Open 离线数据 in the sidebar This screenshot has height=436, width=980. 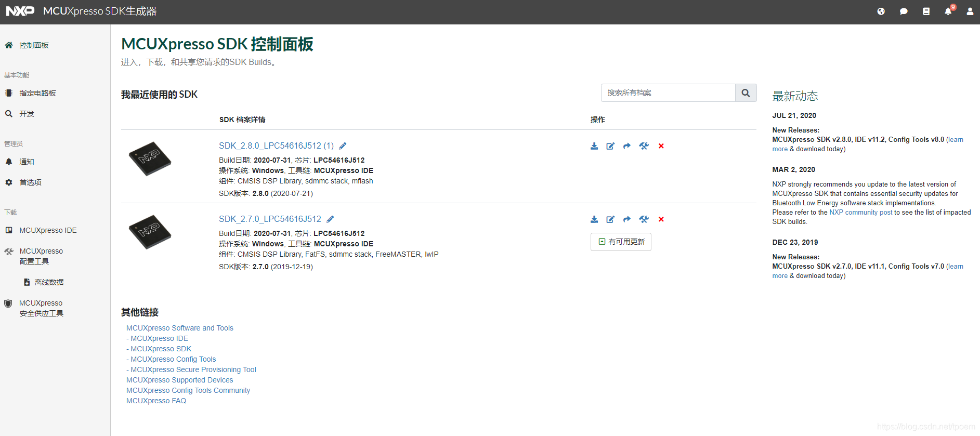[44, 282]
